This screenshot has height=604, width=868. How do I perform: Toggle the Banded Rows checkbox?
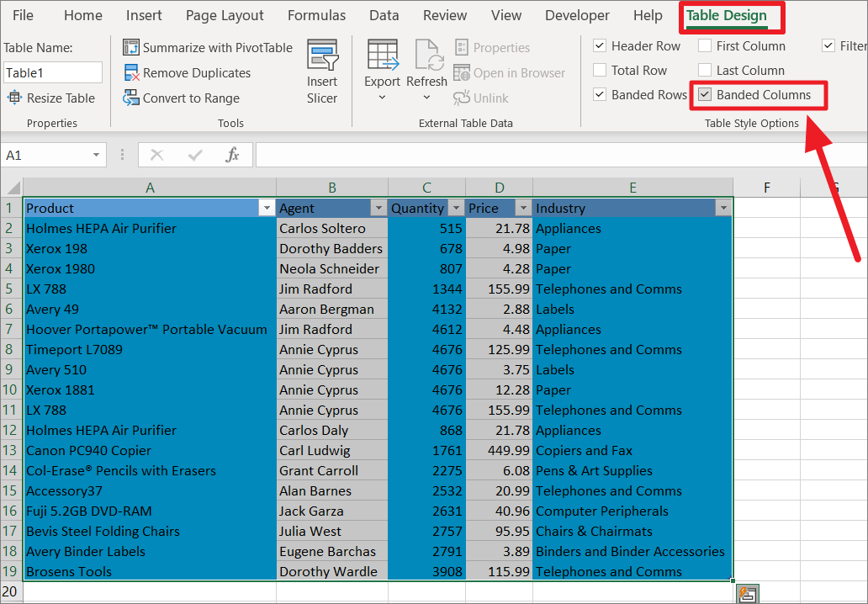pos(600,94)
